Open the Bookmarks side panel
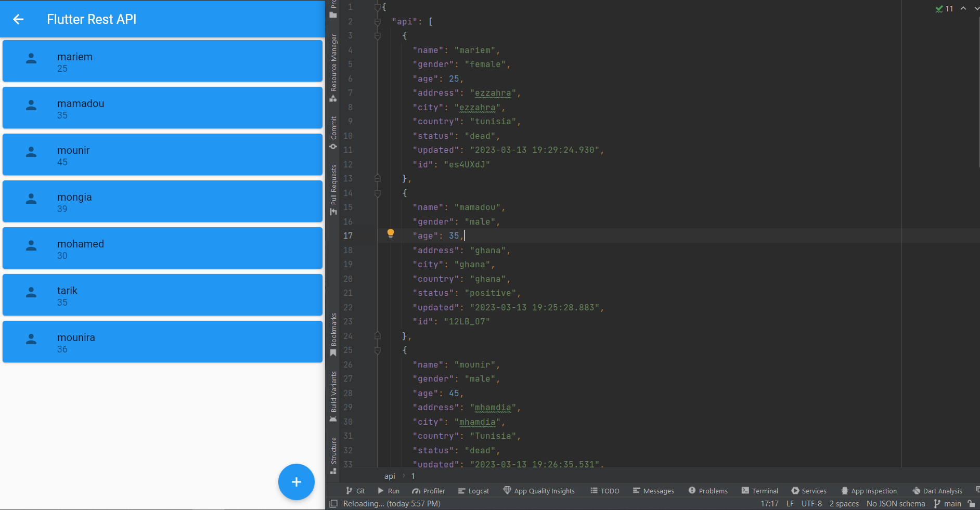 (x=333, y=334)
